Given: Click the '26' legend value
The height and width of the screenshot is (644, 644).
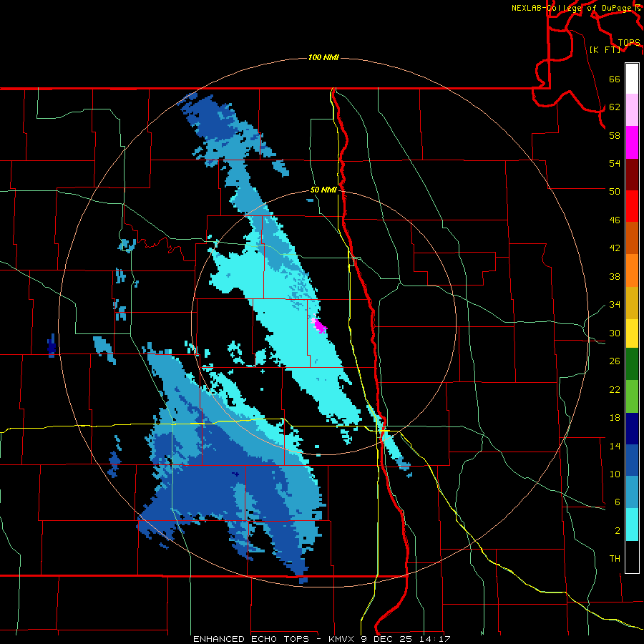Looking at the screenshot, I should point(615,361).
